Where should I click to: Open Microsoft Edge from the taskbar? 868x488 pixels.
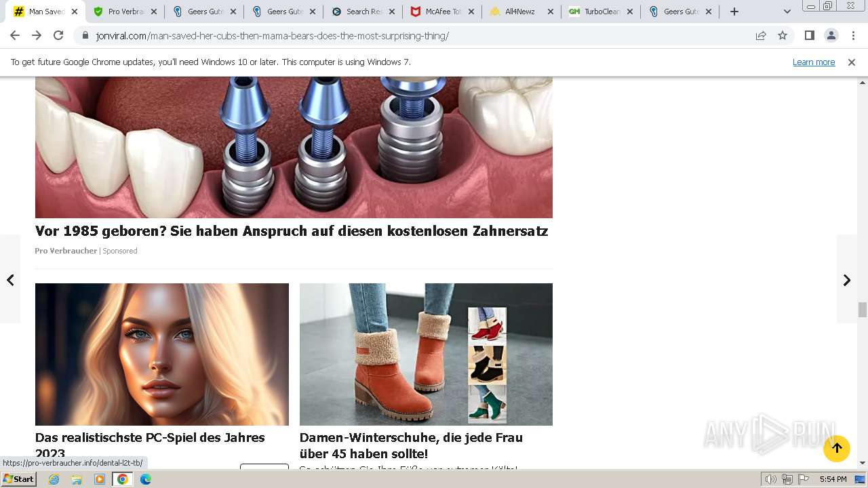[x=146, y=479]
